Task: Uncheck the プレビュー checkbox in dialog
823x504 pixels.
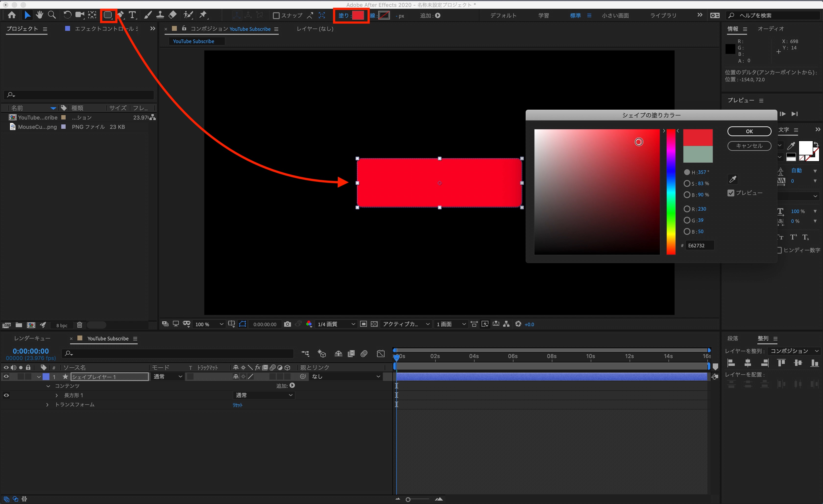Action: click(731, 193)
